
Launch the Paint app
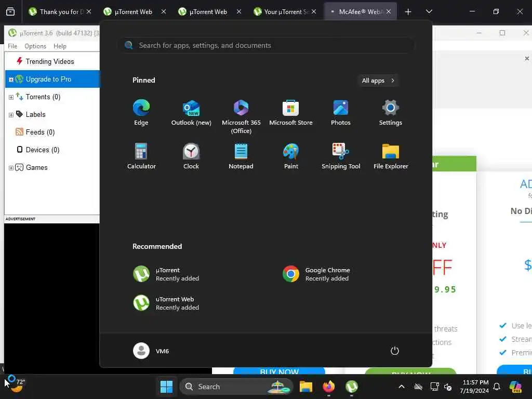291,156
